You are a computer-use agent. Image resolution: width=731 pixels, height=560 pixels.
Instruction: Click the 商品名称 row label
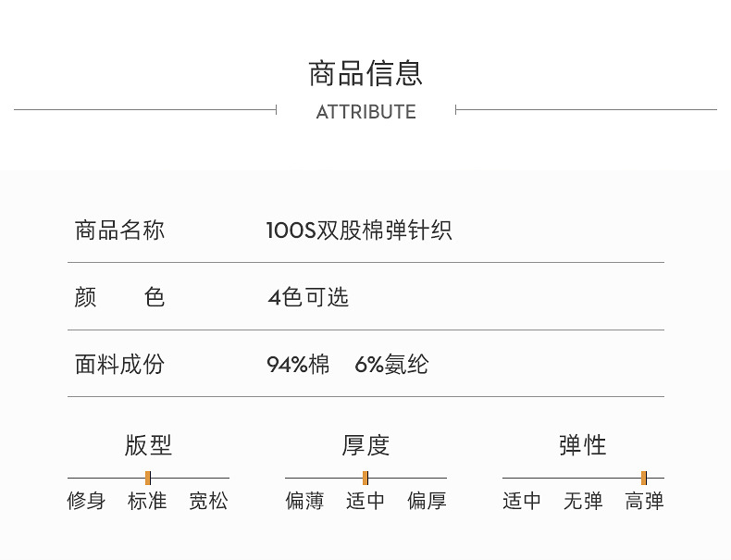119,230
